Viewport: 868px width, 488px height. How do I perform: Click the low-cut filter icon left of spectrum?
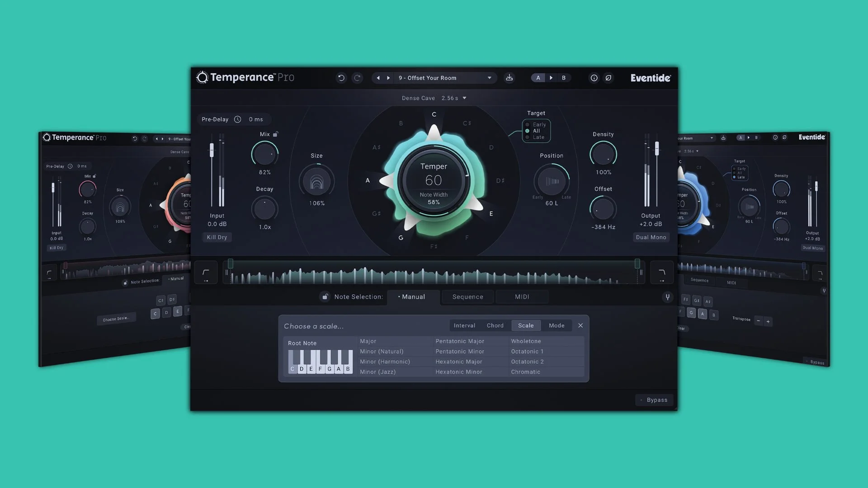click(206, 272)
